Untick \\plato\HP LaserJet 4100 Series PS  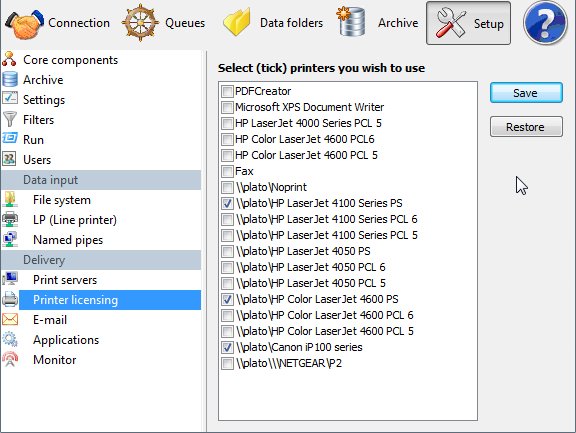[x=227, y=203]
